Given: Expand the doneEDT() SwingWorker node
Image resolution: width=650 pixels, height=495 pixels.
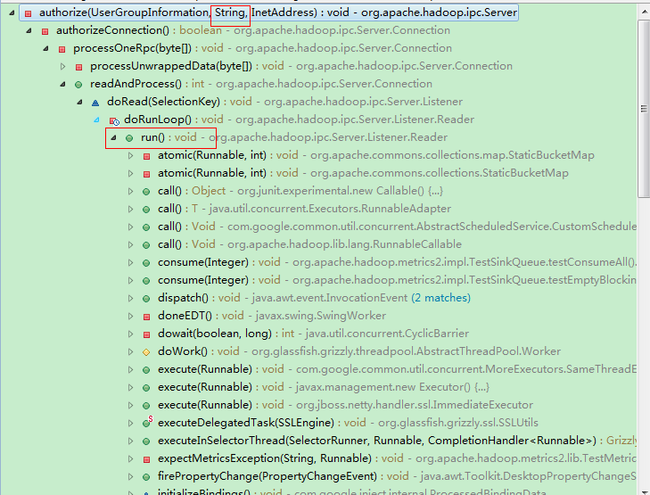Looking at the screenshot, I should (x=130, y=316).
